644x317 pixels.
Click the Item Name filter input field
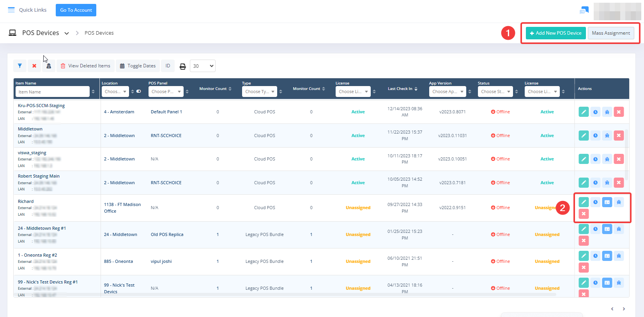(53, 92)
